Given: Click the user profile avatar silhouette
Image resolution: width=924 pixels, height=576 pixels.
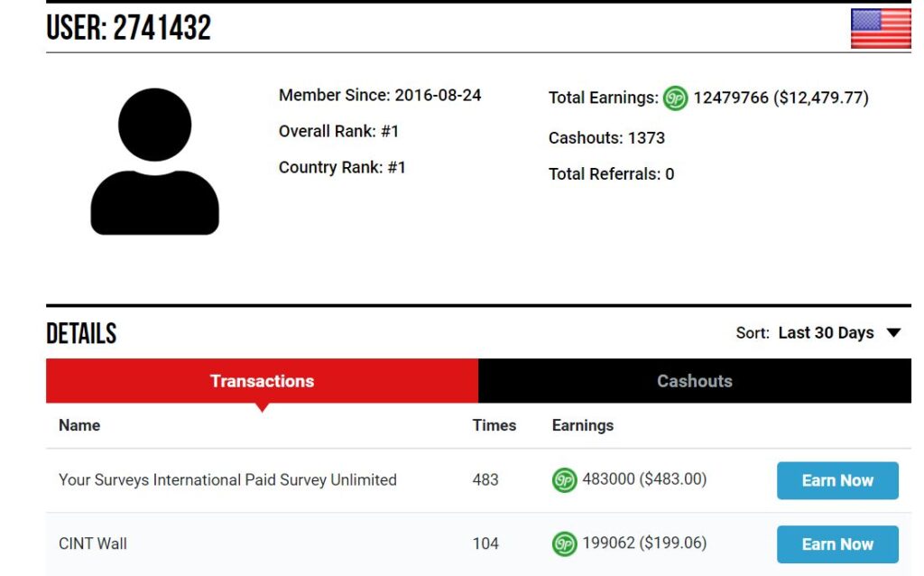Looking at the screenshot, I should click(x=155, y=163).
